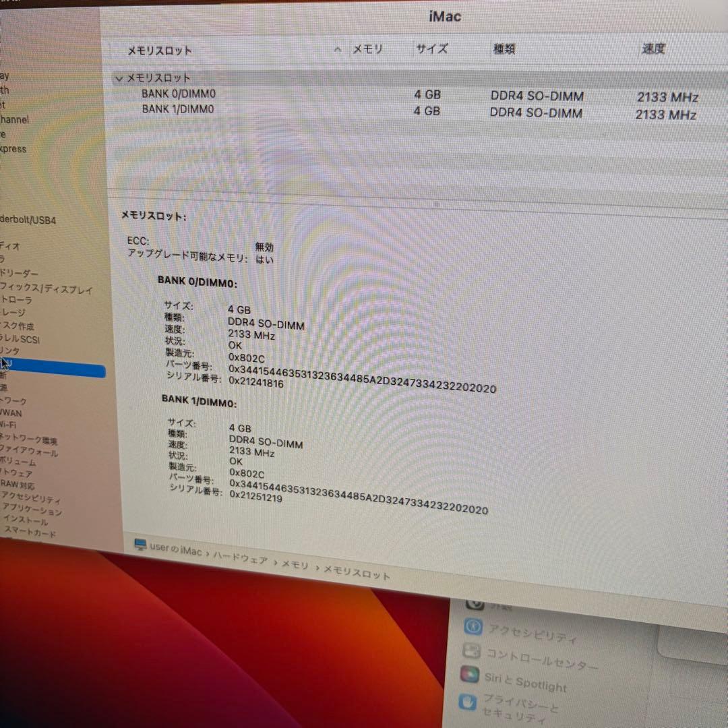Screen dimensions: 728x728
Task: Select パラレル SCSI in the sidebar
Action: coord(20,338)
